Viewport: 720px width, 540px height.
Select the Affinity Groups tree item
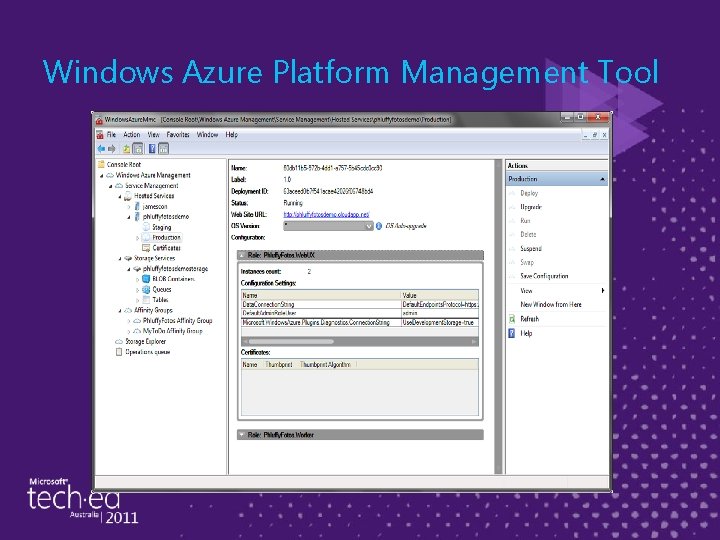153,310
